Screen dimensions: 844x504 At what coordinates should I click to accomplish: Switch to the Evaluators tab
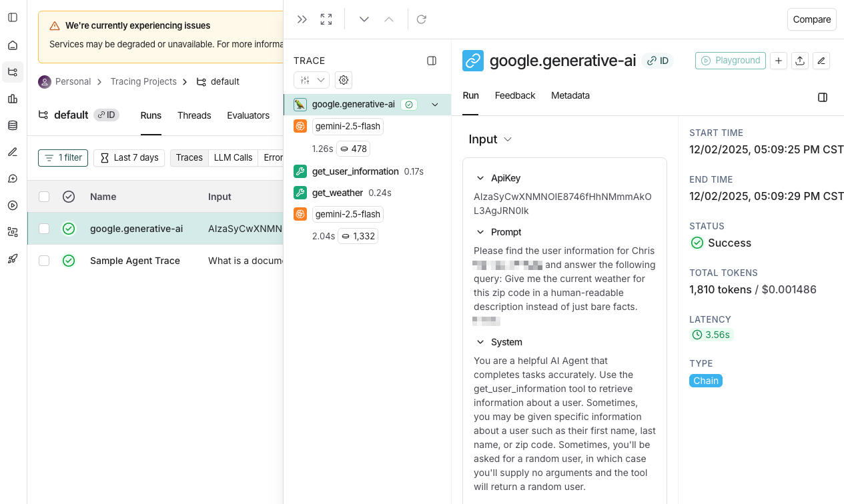pos(248,115)
